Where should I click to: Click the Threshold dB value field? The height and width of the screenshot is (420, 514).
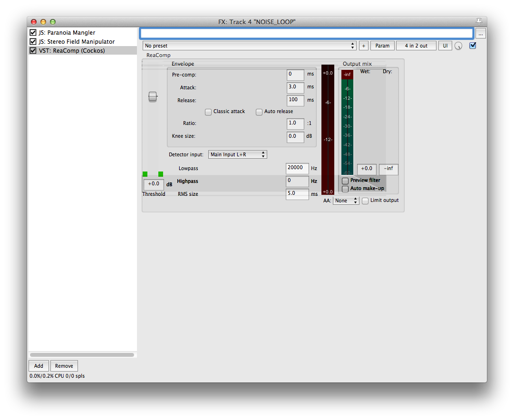coord(154,184)
